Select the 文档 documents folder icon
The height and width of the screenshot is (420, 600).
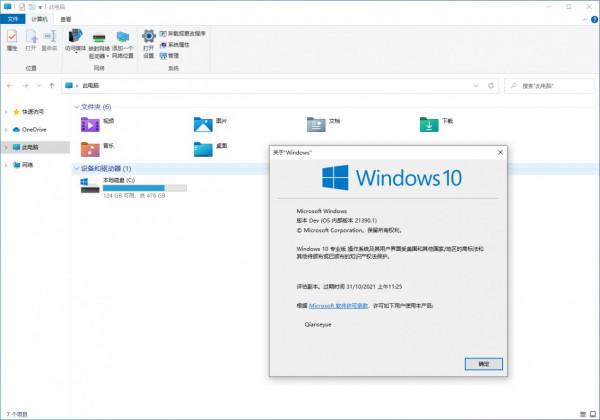316,125
